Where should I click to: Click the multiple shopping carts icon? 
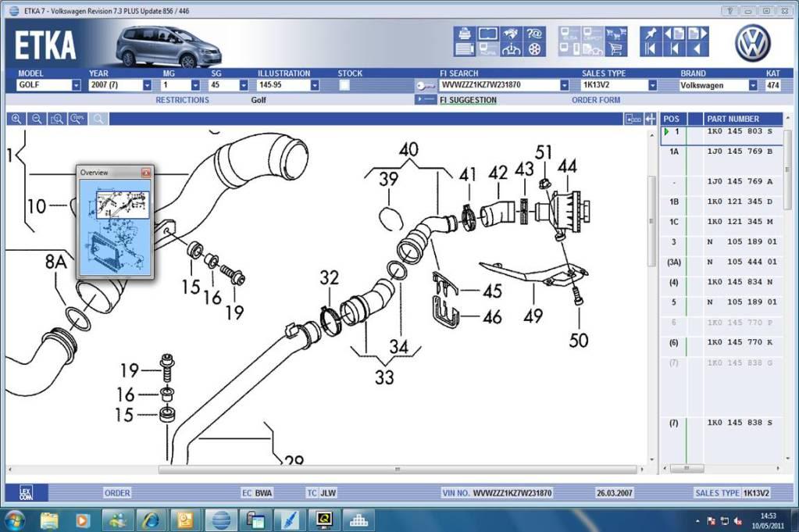(x=616, y=34)
